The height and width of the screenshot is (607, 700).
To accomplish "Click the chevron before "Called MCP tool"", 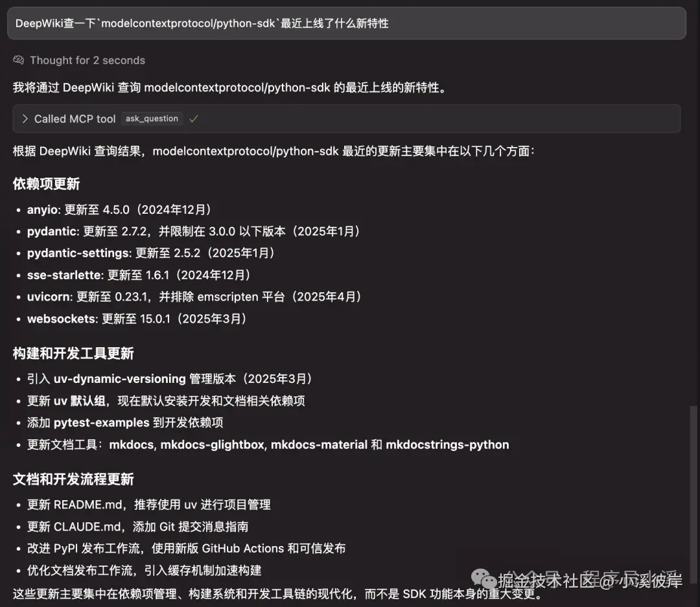I will click(25, 119).
